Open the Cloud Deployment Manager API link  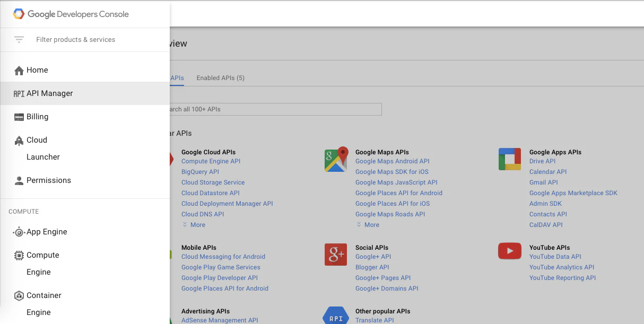(x=227, y=204)
